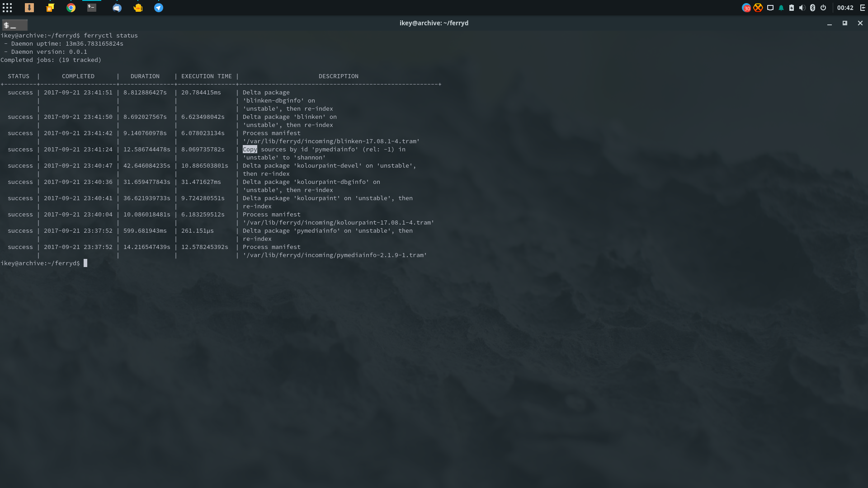Open Thunderbird mail from the panel
The width and height of the screenshot is (868, 488).
pyautogui.click(x=117, y=8)
